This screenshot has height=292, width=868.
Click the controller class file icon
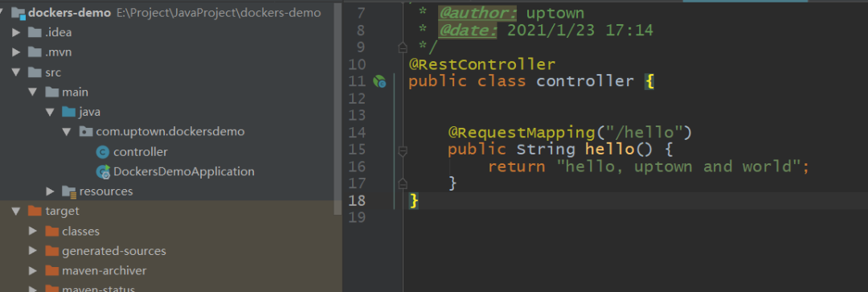tap(102, 152)
